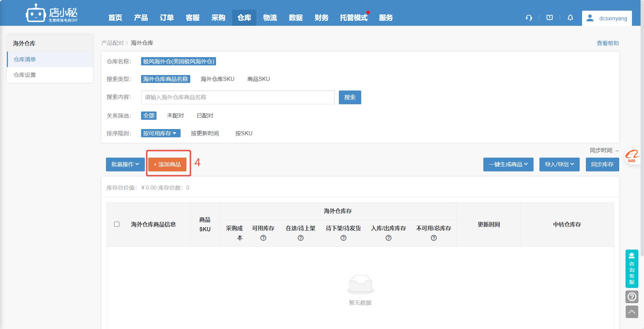Expand the 批量操作 dropdown

(x=125, y=164)
